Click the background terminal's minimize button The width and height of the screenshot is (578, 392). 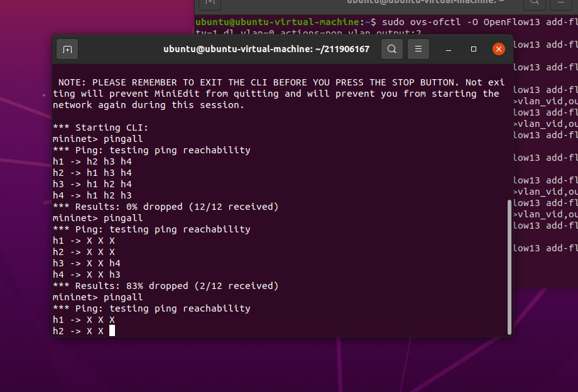coord(561,3)
